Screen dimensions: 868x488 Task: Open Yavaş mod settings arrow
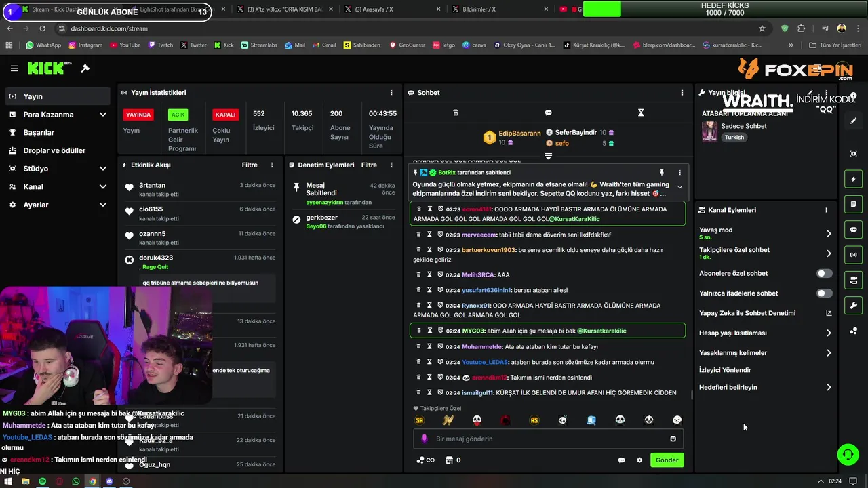829,233
